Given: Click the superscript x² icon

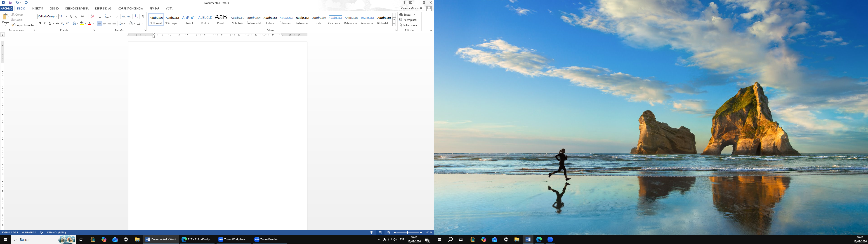Looking at the screenshot, I should pos(67,23).
